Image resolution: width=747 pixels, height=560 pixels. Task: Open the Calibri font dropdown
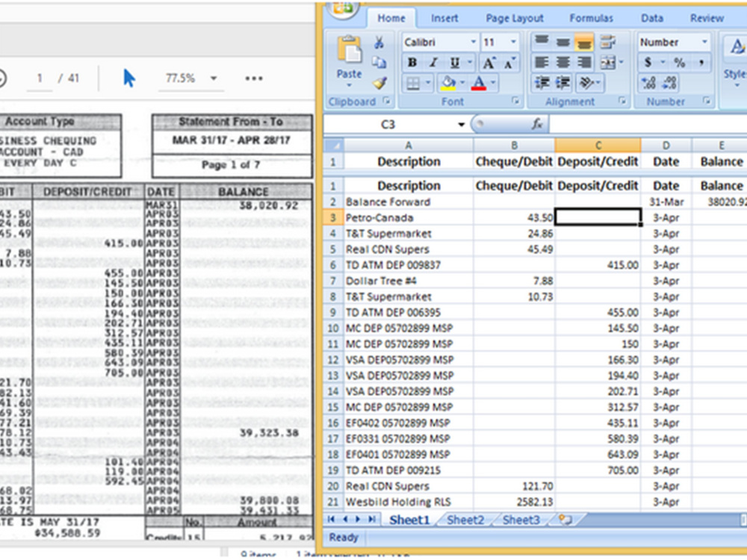click(x=475, y=43)
